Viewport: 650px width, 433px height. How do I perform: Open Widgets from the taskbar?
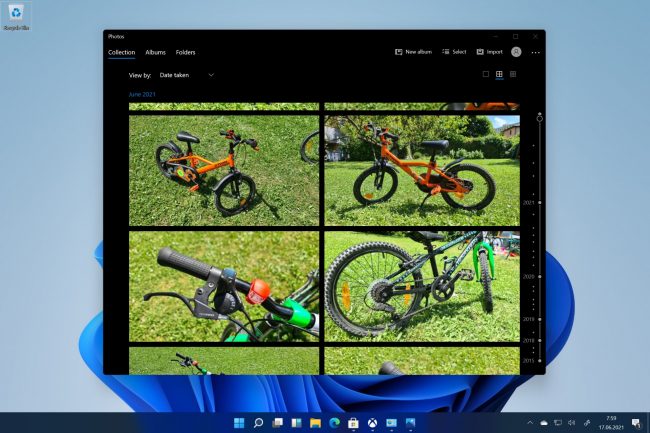tap(296, 423)
